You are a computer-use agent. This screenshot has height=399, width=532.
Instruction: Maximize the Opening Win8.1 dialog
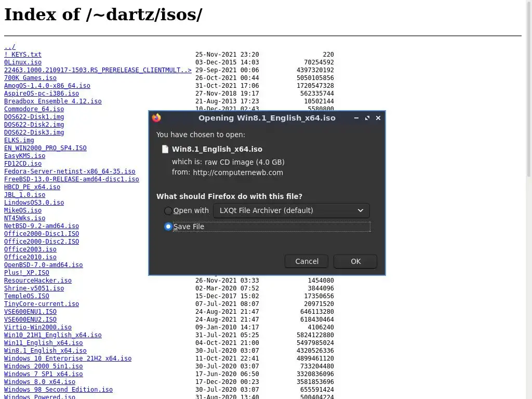[x=367, y=118]
